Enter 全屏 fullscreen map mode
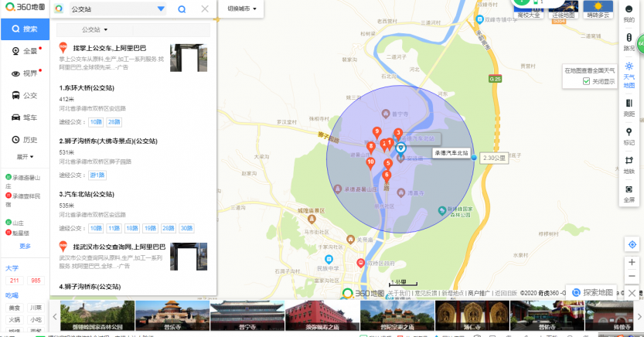Screen dimensions: 644x337 [x=629, y=192]
